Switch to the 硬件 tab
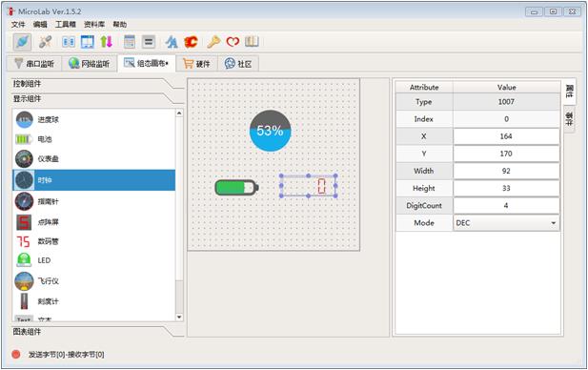The width and height of the screenshot is (588, 370). 197,64
